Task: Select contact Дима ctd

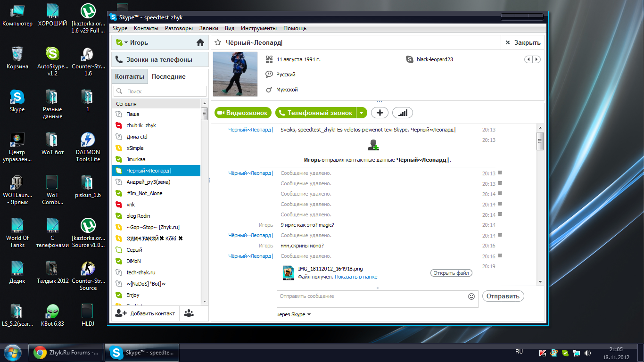Action: 156,137
